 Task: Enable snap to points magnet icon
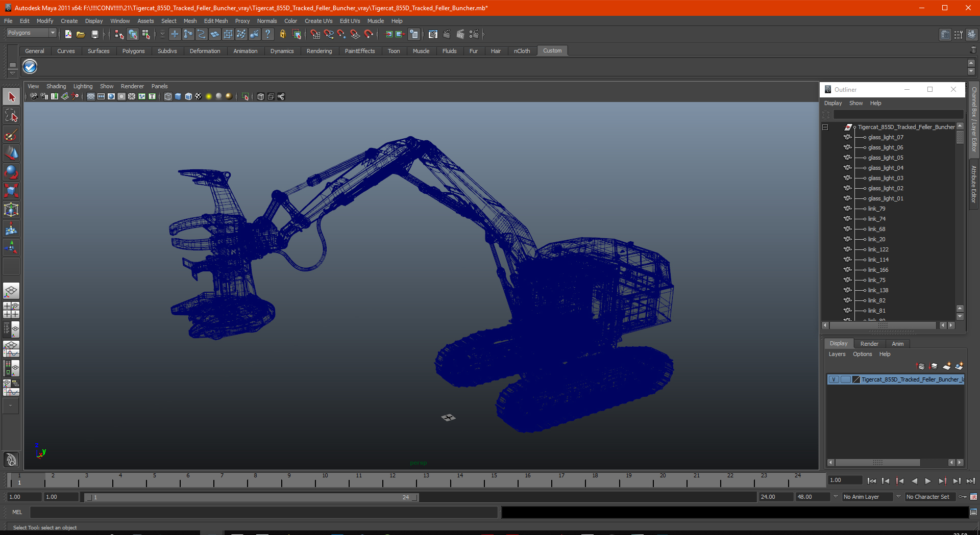coord(341,34)
